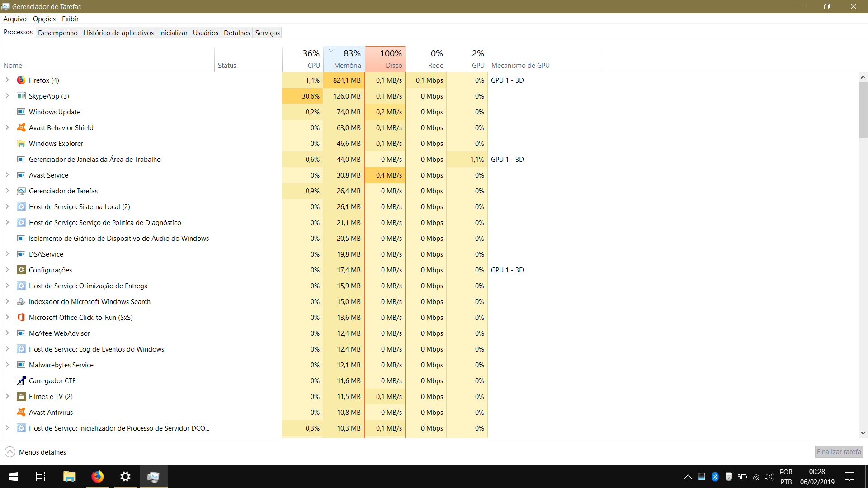Switch to the Inicializar tab
The width and height of the screenshot is (868, 488).
[173, 33]
